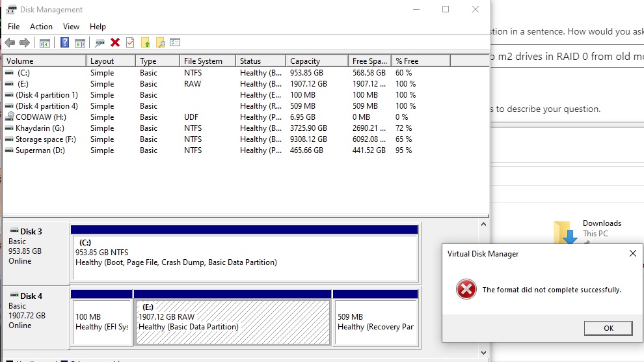This screenshot has width=644, height=362.
Task: Select the drive icon beside (C:) volume
Action: (x=9, y=73)
